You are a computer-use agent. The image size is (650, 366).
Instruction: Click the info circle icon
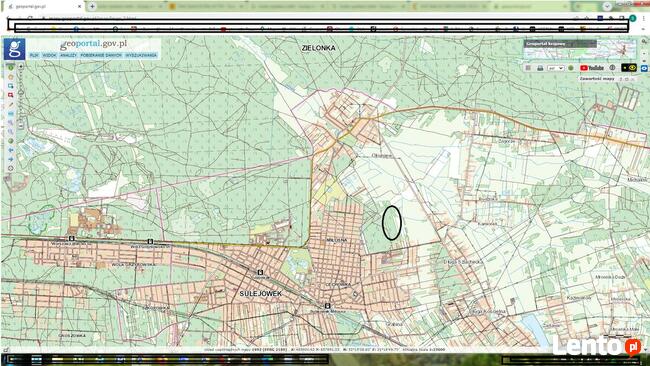612,68
